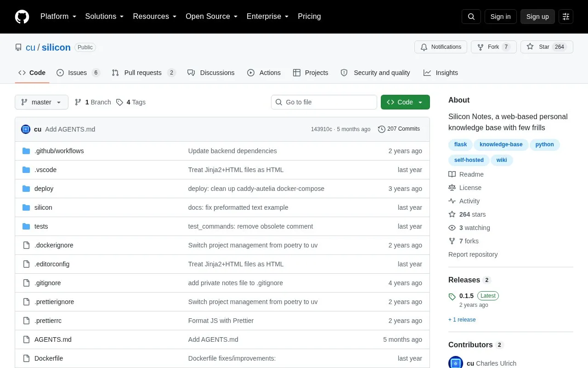The image size is (588, 368).
Task: Switch to the Pull requests tab
Action: pyautogui.click(x=144, y=73)
